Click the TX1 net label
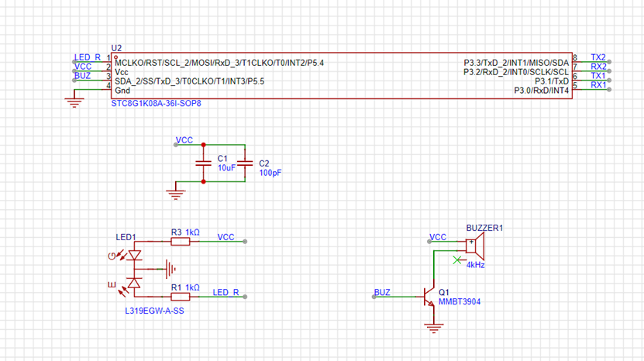 click(598, 76)
